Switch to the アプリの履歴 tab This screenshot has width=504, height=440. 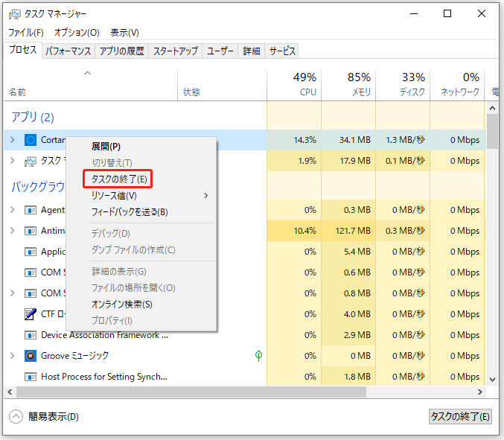122,51
